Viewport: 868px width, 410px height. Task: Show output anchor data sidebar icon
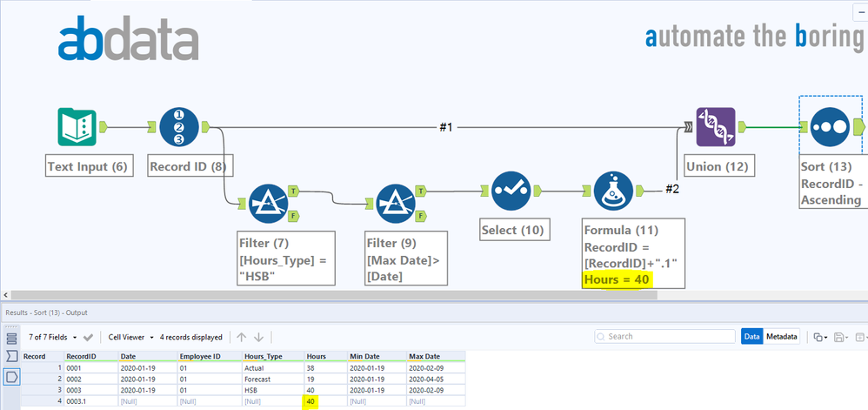pyautogui.click(x=11, y=377)
